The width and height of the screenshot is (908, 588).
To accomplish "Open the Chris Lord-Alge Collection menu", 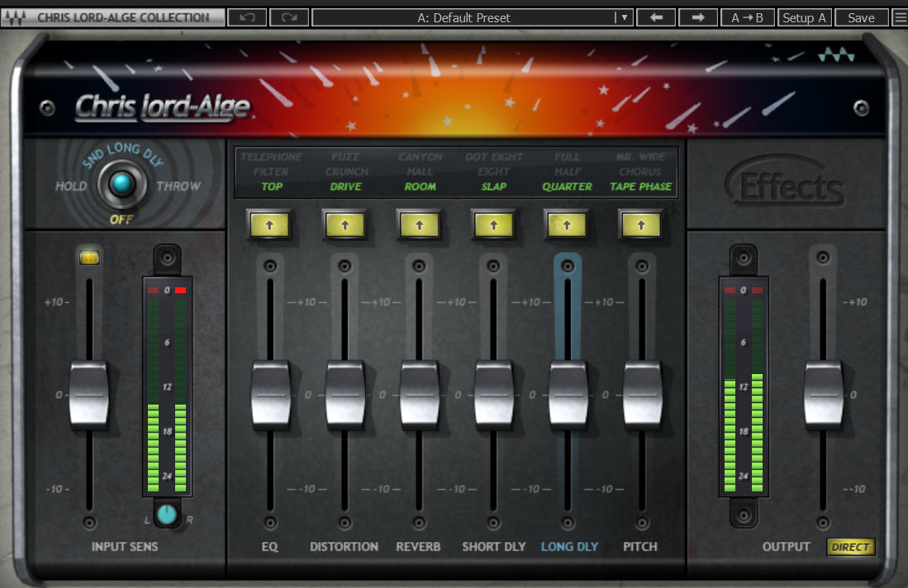I will click(113, 17).
